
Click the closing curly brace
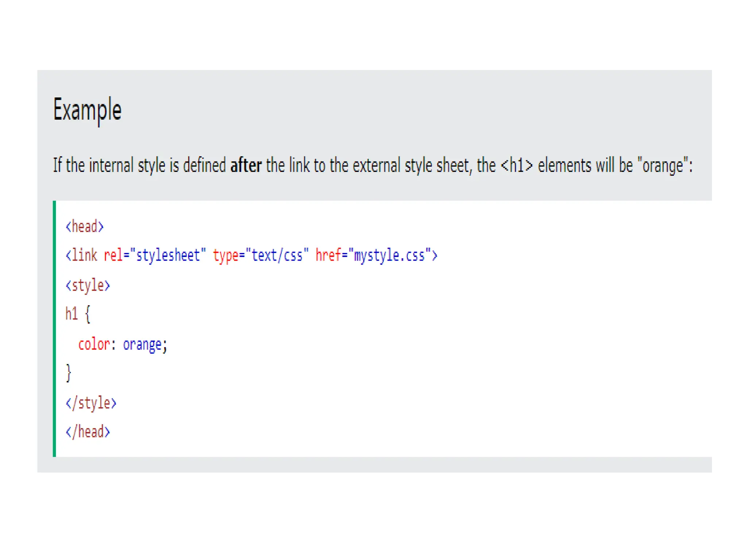68,373
